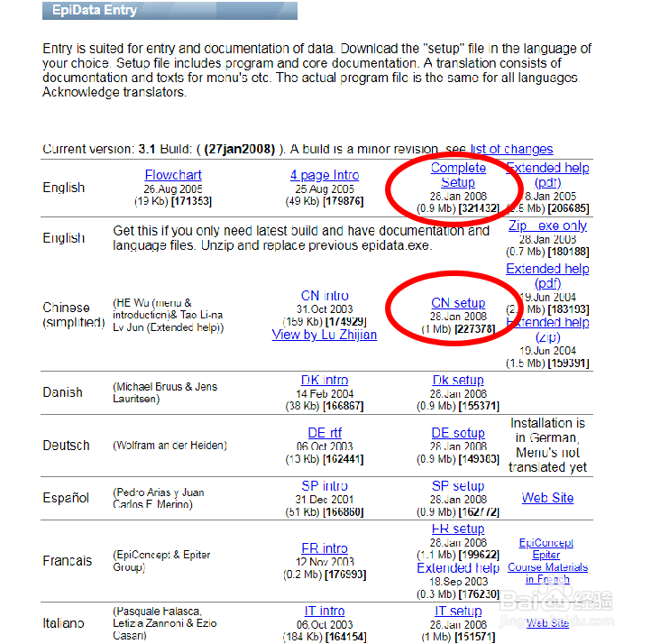Screen dimensions: 651x644
Task: Open View by Lu Zhijian link
Action: coord(325,335)
